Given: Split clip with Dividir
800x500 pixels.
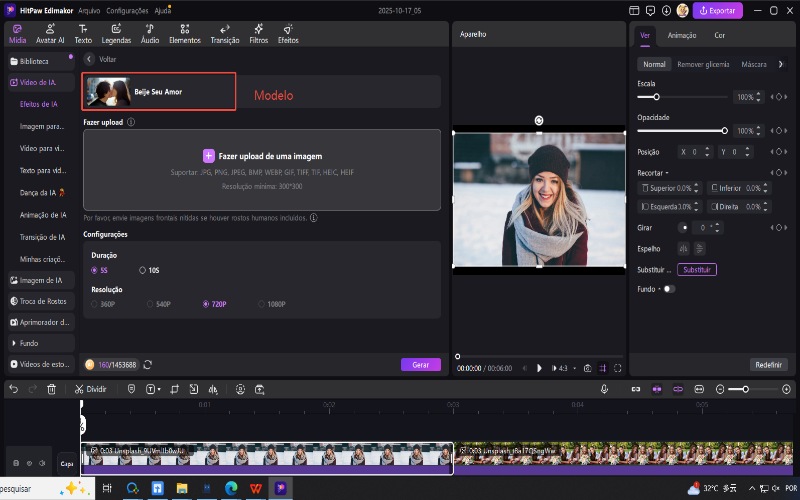Looking at the screenshot, I should pyautogui.click(x=90, y=389).
